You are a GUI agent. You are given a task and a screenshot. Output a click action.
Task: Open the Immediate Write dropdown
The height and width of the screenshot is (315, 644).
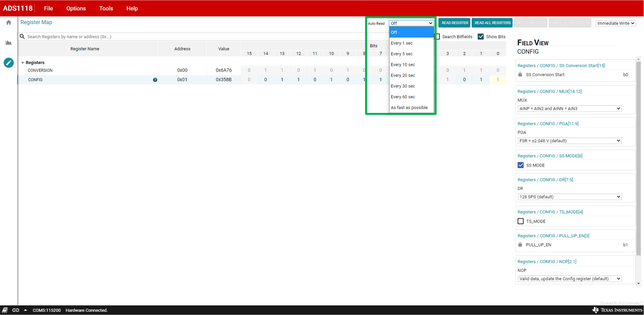(x=615, y=23)
